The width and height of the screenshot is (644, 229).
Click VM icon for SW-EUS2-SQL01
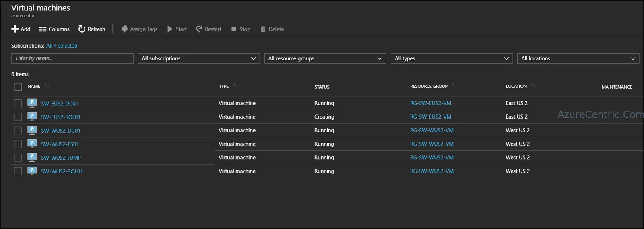(x=32, y=117)
